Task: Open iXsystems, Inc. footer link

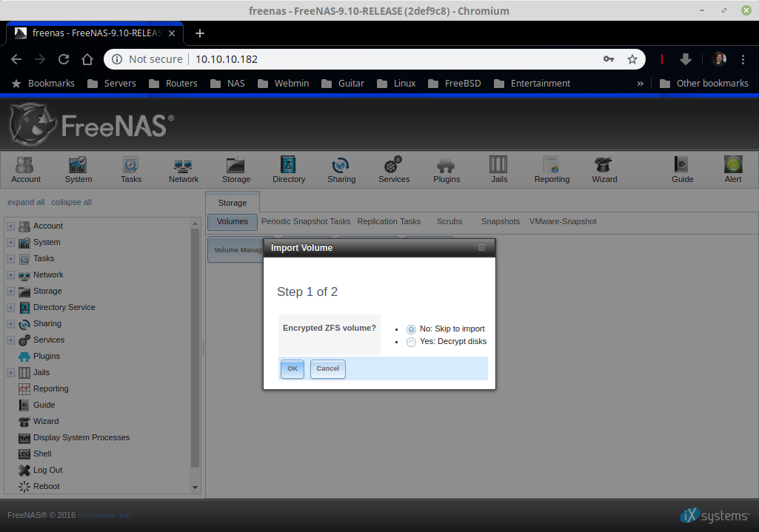Action: pyautogui.click(x=104, y=515)
